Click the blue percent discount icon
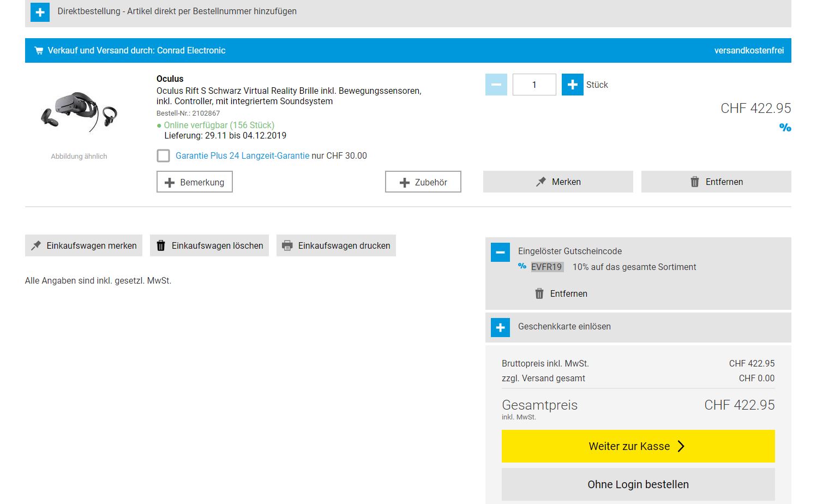The height and width of the screenshot is (504, 829). pyautogui.click(x=785, y=128)
